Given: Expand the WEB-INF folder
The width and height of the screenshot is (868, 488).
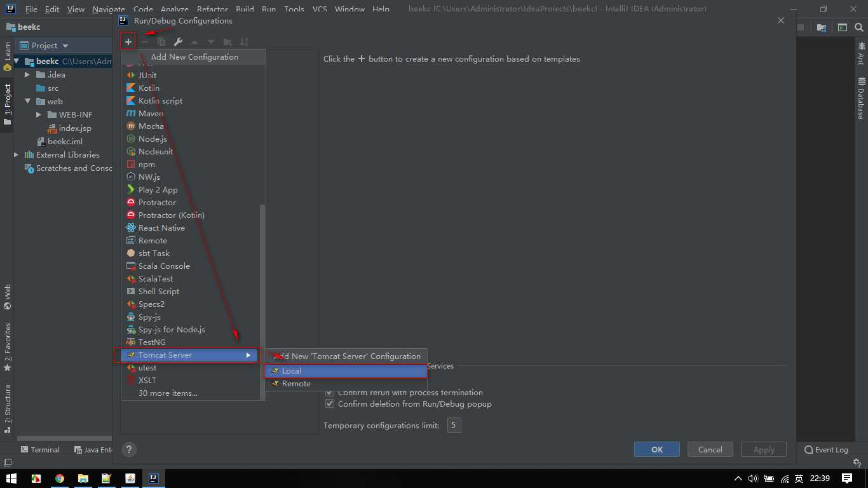Looking at the screenshot, I should point(39,114).
